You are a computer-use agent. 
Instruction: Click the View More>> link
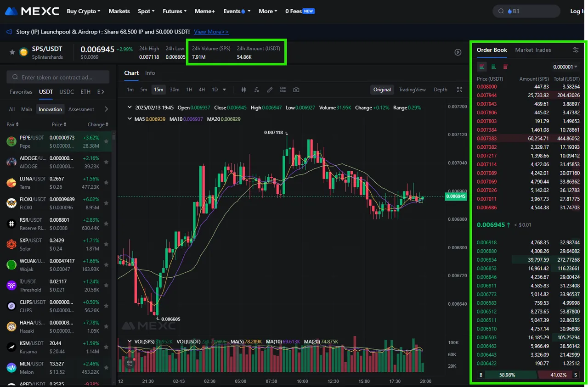(x=211, y=32)
